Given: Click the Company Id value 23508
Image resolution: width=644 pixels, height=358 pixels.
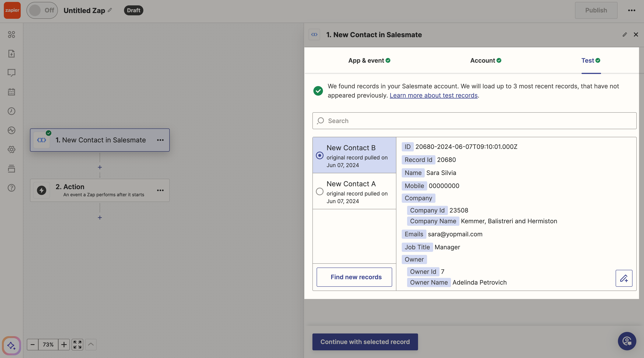Looking at the screenshot, I should tap(459, 210).
